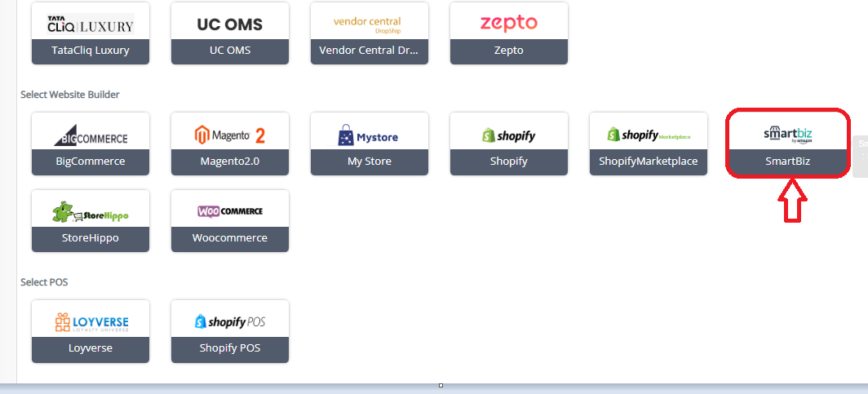The width and height of the screenshot is (868, 394).
Task: Choose the Shopify label under Website Builder
Action: tap(509, 162)
